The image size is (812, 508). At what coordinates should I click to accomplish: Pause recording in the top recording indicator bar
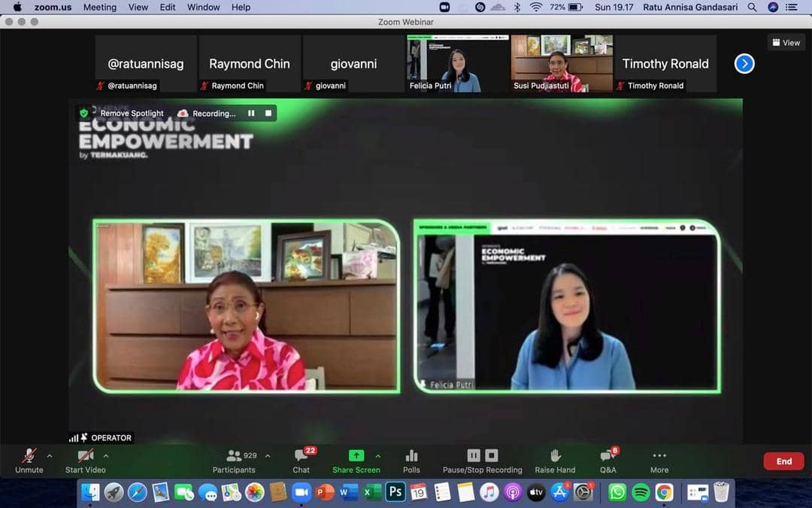coord(251,114)
